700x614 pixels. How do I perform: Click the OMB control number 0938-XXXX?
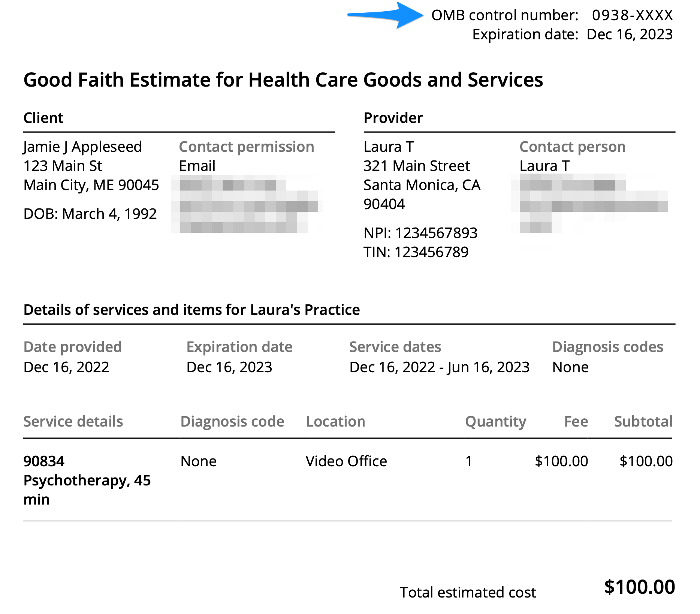pyautogui.click(x=632, y=15)
